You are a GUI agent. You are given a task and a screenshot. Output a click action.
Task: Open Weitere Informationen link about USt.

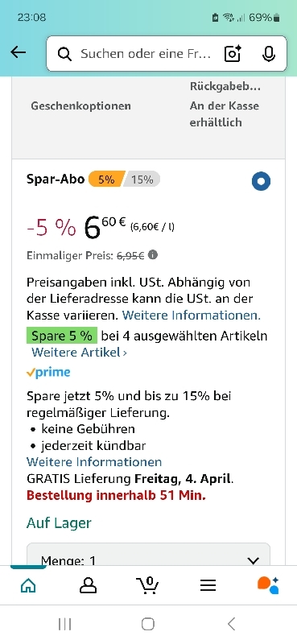pyautogui.click(x=192, y=316)
